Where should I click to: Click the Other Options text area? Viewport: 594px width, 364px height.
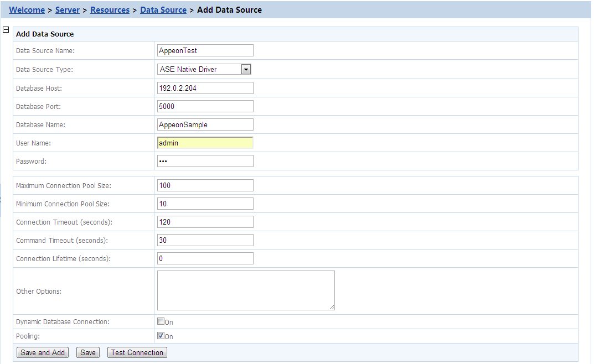click(245, 290)
